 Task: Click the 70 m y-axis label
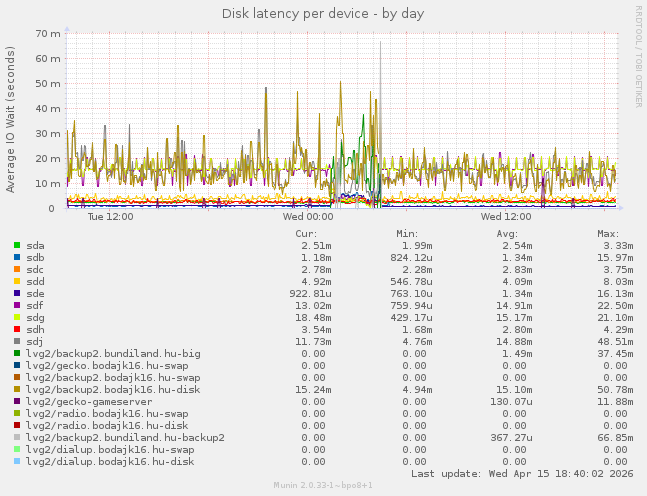point(48,33)
